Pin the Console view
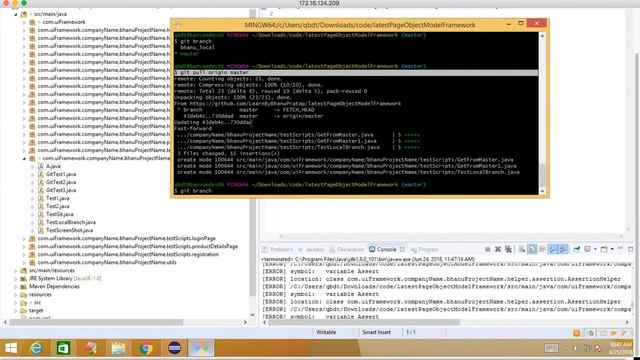 coord(577,249)
